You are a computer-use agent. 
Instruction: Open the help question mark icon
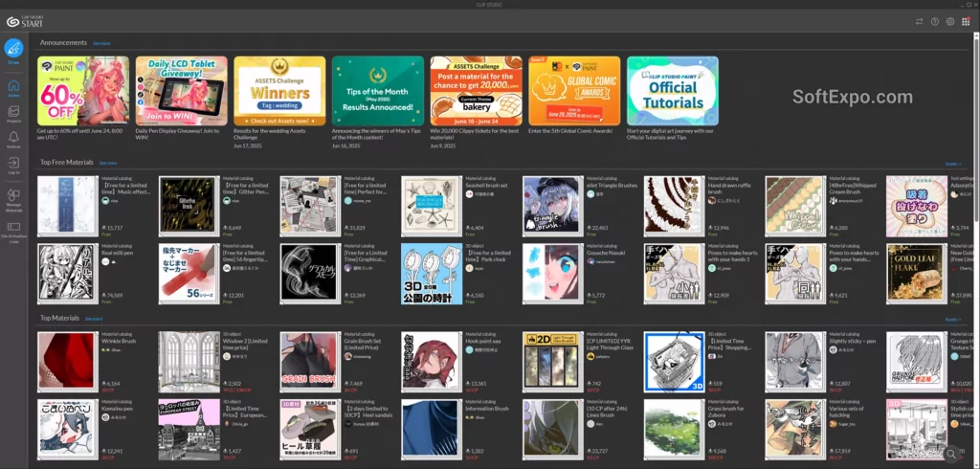pos(935,21)
